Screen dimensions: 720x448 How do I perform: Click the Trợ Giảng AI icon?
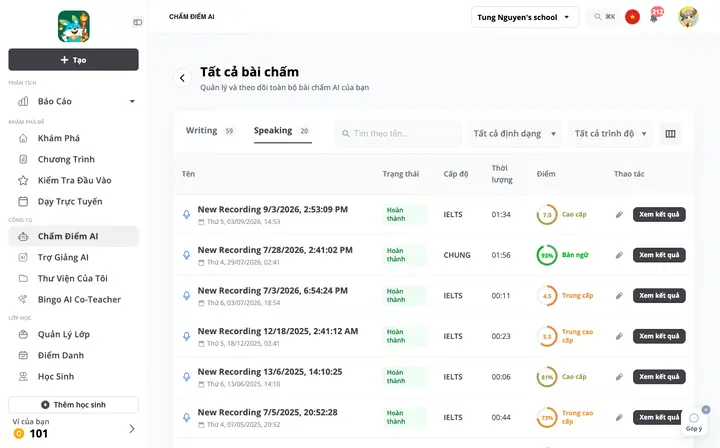(23, 258)
